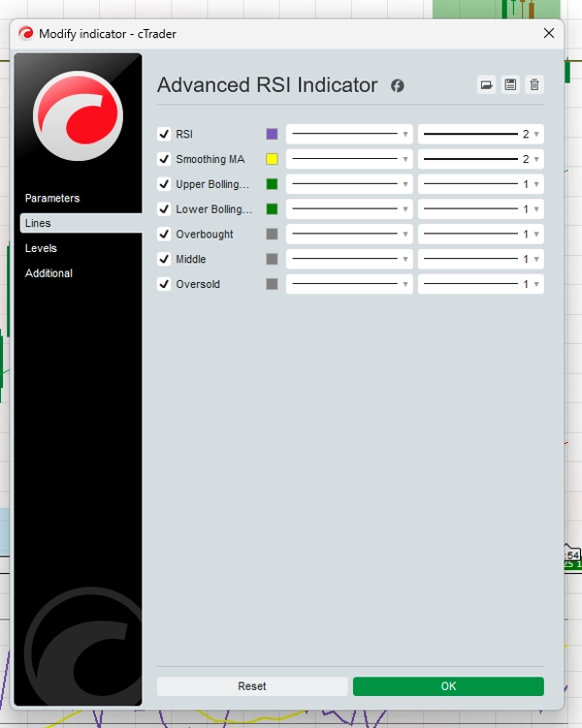582x728 pixels.
Task: Open the Upper Bollinger line style dropdown
Action: (349, 184)
